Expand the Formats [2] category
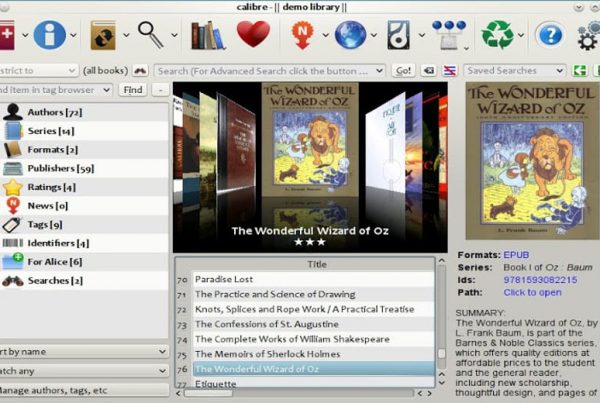This screenshot has height=403, width=600. pos(84,150)
